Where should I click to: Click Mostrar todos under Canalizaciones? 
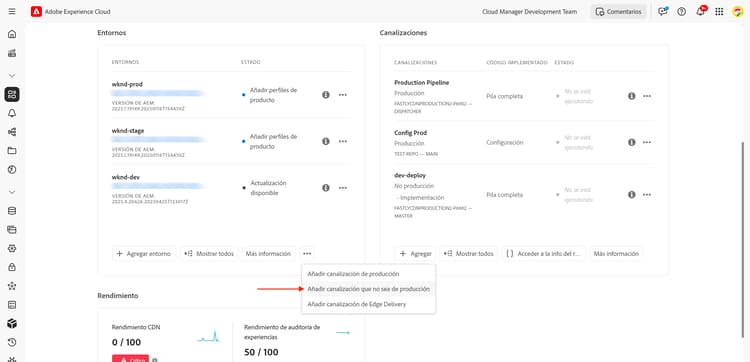tap(469, 253)
